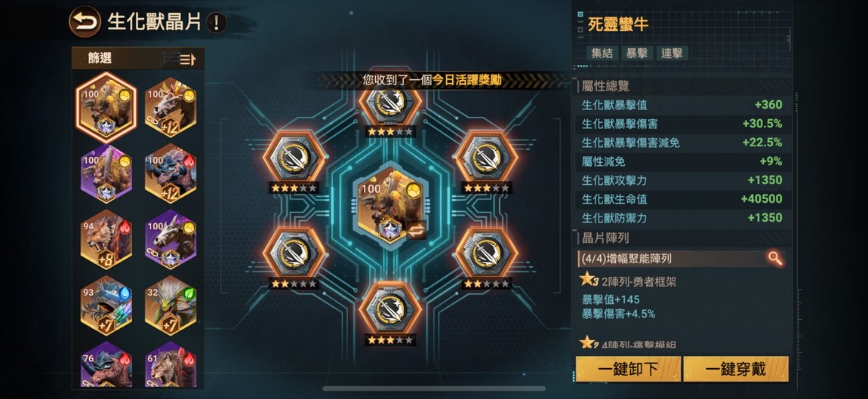Select the 集結 tag
This screenshot has width=868, height=399.
602,53
